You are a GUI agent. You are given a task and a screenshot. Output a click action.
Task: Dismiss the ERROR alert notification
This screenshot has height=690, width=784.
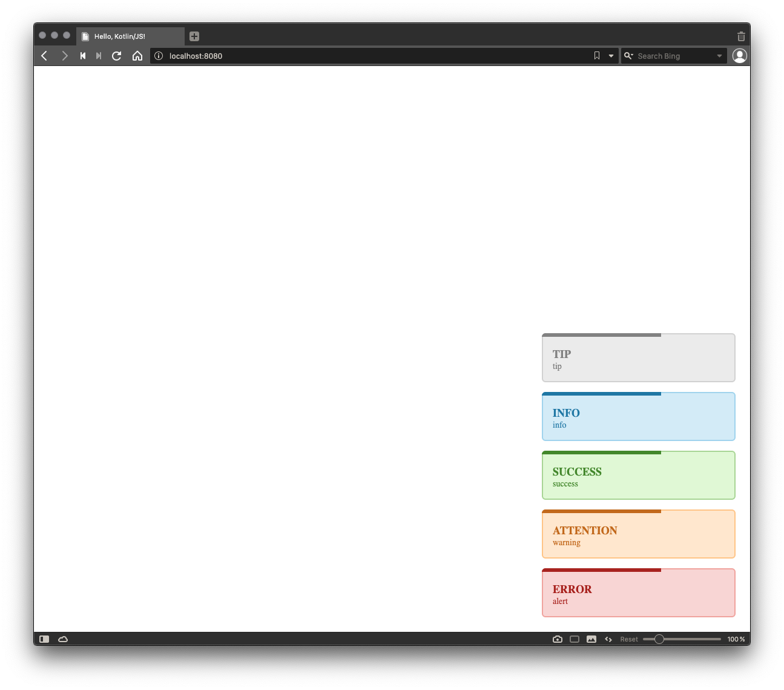click(639, 592)
